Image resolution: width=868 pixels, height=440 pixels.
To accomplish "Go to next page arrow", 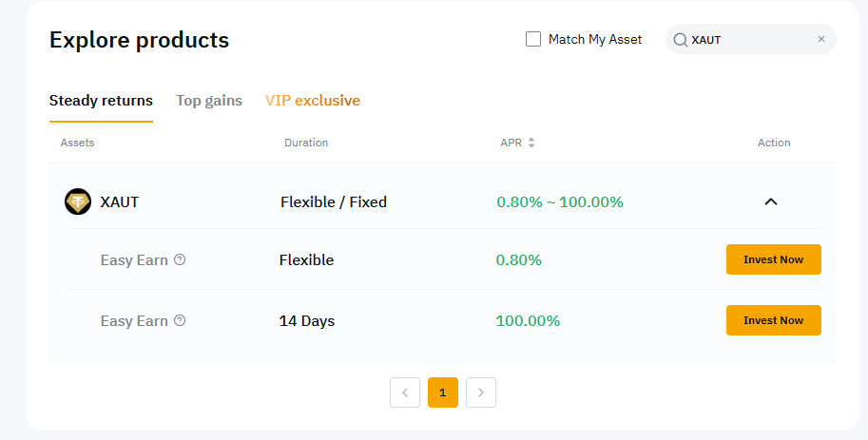I will click(x=481, y=392).
